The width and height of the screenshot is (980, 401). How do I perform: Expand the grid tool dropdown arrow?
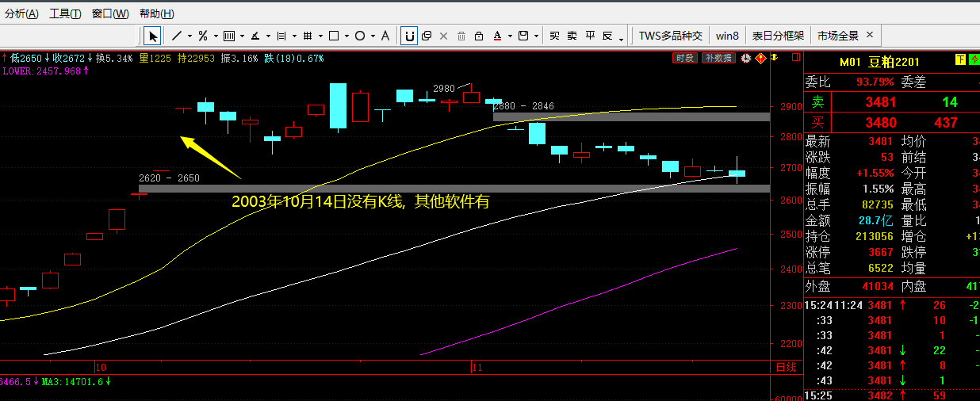tap(320, 36)
